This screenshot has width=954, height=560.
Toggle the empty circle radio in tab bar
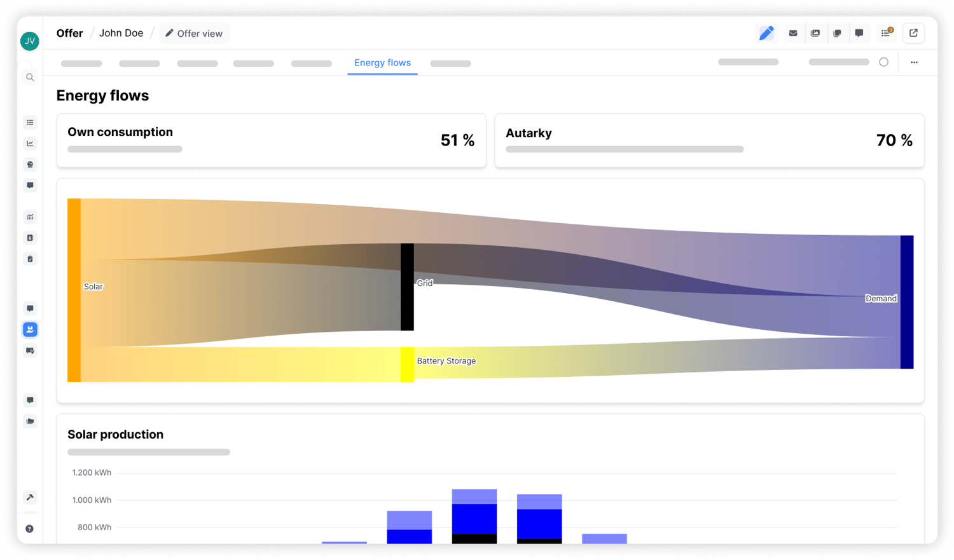coord(883,62)
